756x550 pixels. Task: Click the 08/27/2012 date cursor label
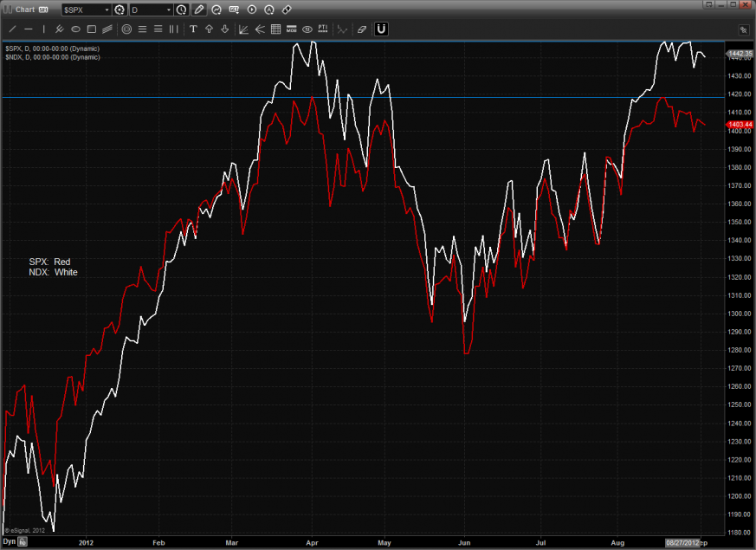pyautogui.click(x=682, y=543)
